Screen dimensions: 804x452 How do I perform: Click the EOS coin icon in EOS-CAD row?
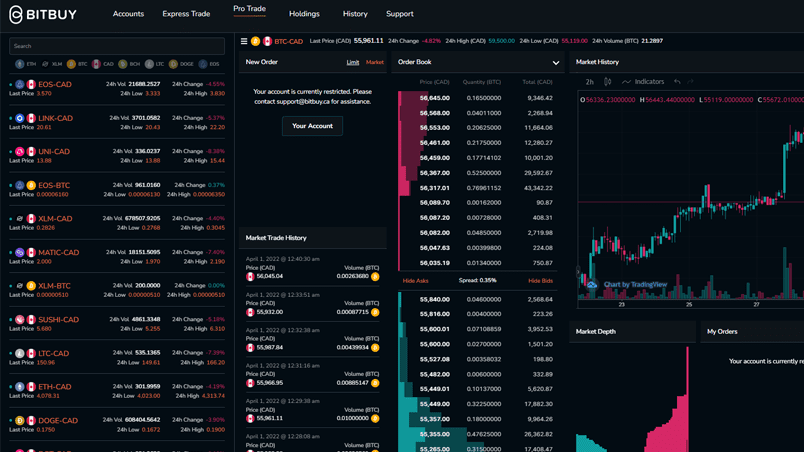pyautogui.click(x=19, y=84)
